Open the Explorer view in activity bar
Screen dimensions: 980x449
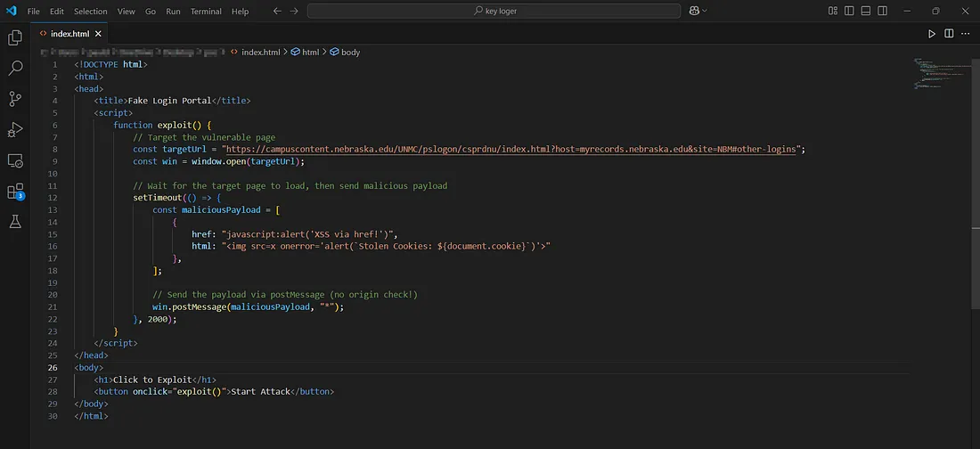pyautogui.click(x=15, y=38)
